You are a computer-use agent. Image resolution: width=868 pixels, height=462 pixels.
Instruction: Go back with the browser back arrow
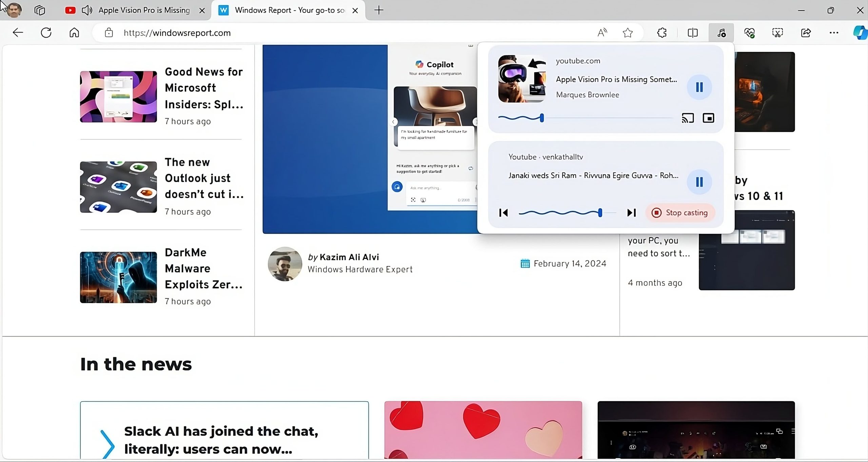click(x=18, y=33)
